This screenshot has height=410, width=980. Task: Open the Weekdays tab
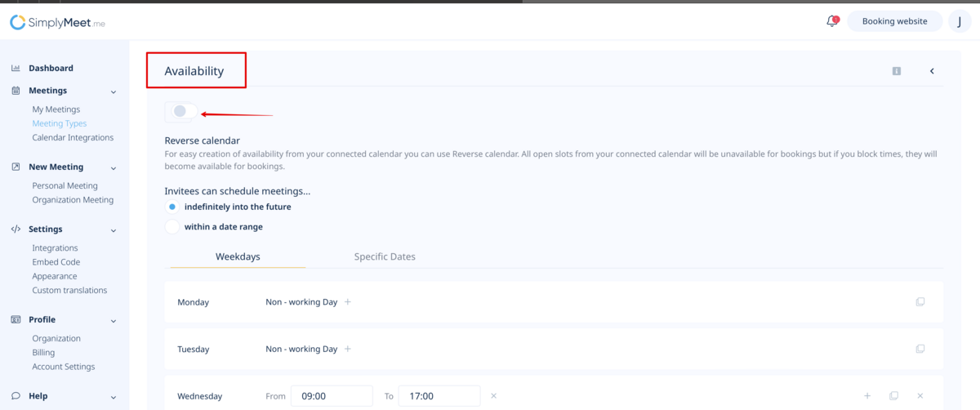click(238, 256)
